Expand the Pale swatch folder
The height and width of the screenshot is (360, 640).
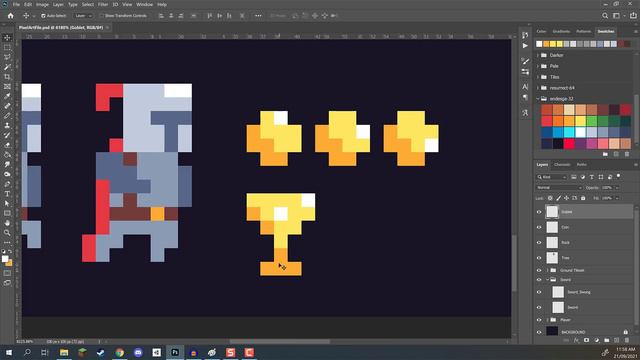point(538,66)
